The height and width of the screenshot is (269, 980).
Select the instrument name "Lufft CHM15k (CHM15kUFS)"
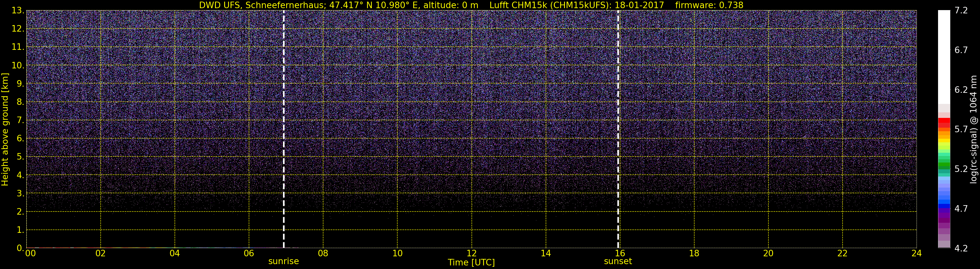click(550, 5)
